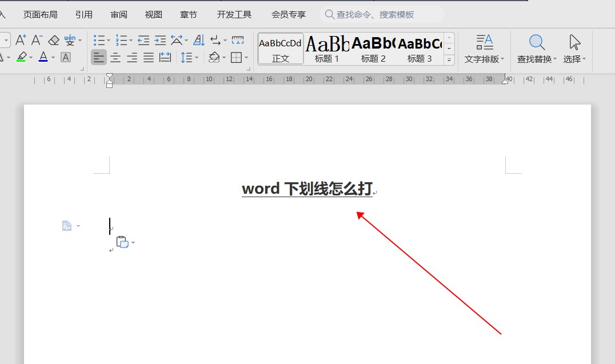Decrease the paragraph indent
Viewport: 615px width, 364px height.
[x=143, y=40]
